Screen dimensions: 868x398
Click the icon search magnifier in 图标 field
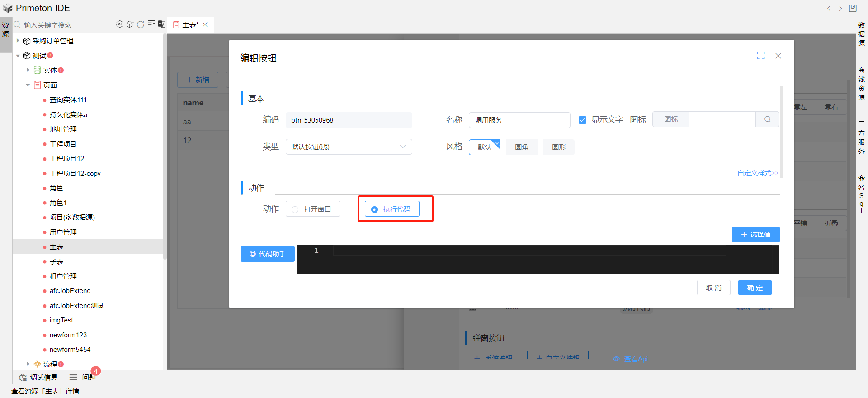(x=767, y=119)
